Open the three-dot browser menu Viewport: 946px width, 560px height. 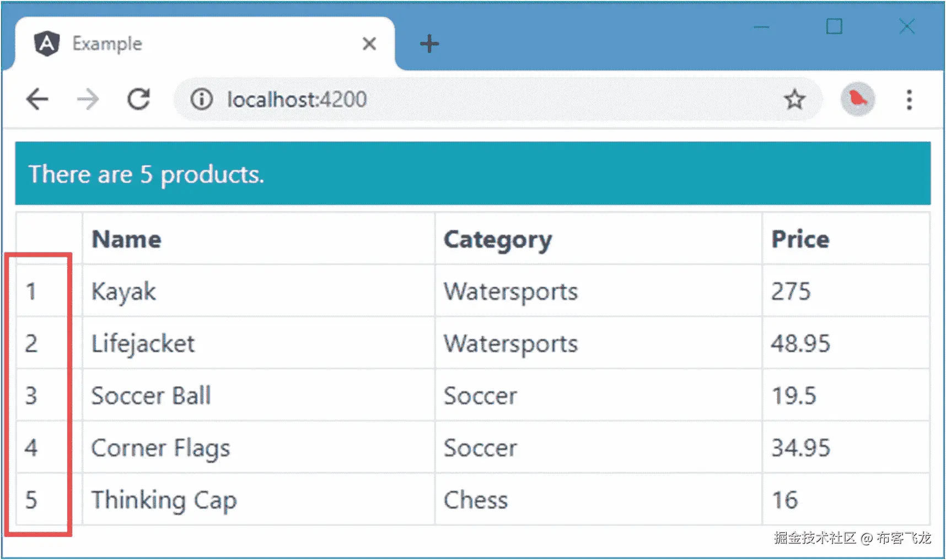pos(909,100)
